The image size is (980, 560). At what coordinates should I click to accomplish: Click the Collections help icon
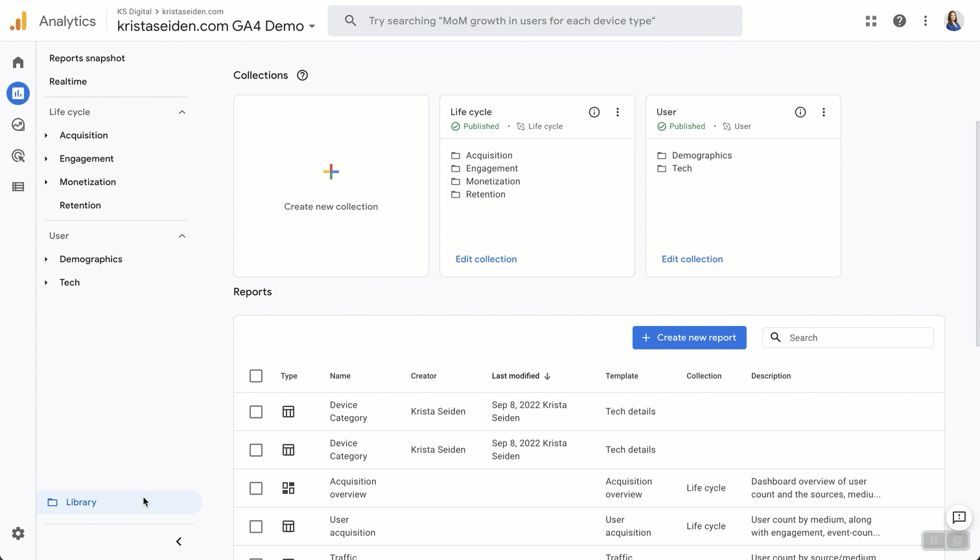coord(302,75)
